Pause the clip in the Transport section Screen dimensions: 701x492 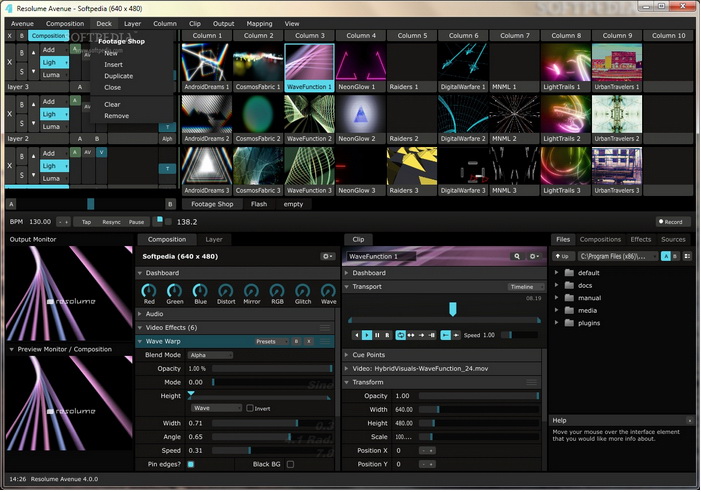[377, 335]
